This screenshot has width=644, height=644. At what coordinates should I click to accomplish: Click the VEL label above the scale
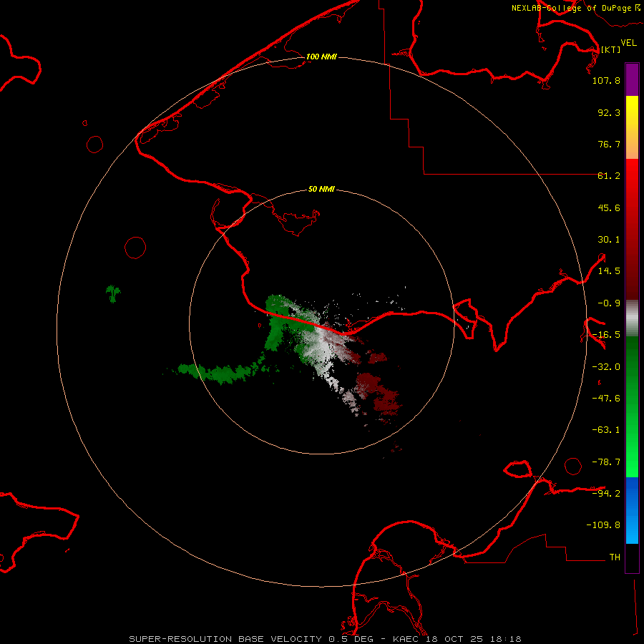629,43
